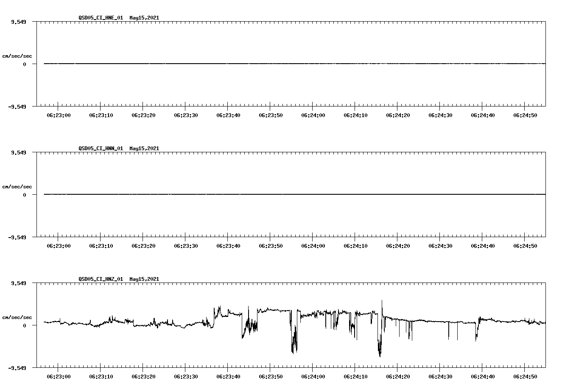Select the QSD05_CI_HNZ_01 channel title
Screen dimensions: 576x392
[101, 279]
